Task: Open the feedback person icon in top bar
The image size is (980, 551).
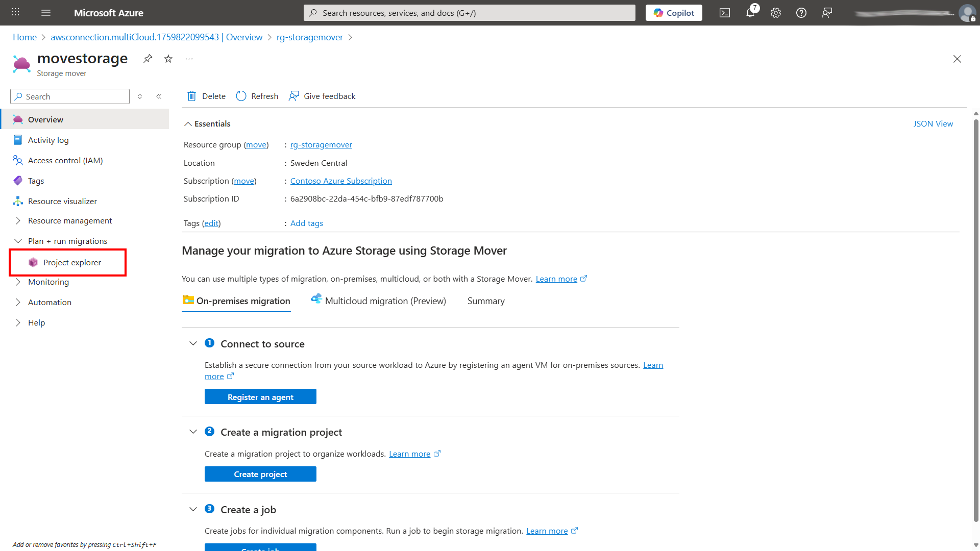Action: 827,13
